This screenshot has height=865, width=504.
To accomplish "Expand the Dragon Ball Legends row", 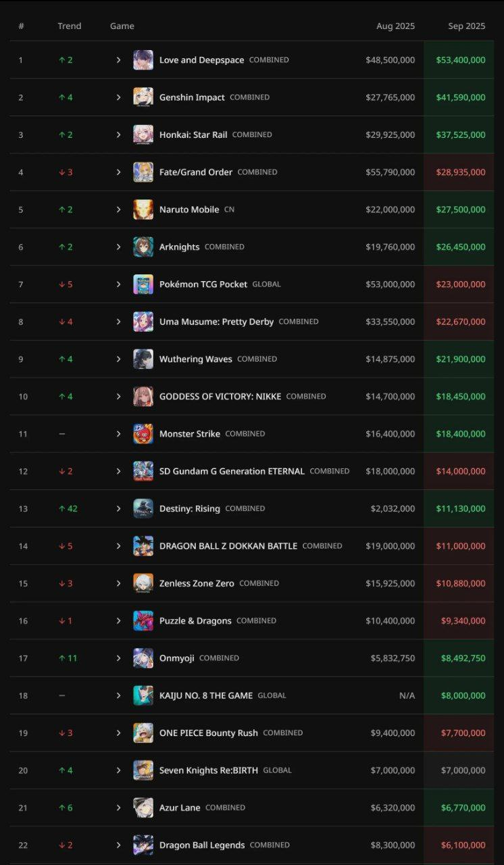I will pyautogui.click(x=118, y=845).
